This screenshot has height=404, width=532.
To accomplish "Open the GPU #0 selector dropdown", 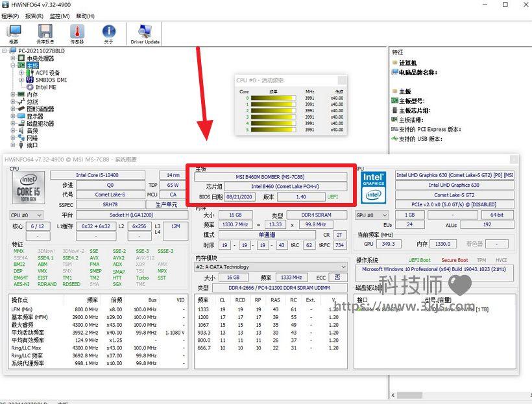I will coord(372,215).
